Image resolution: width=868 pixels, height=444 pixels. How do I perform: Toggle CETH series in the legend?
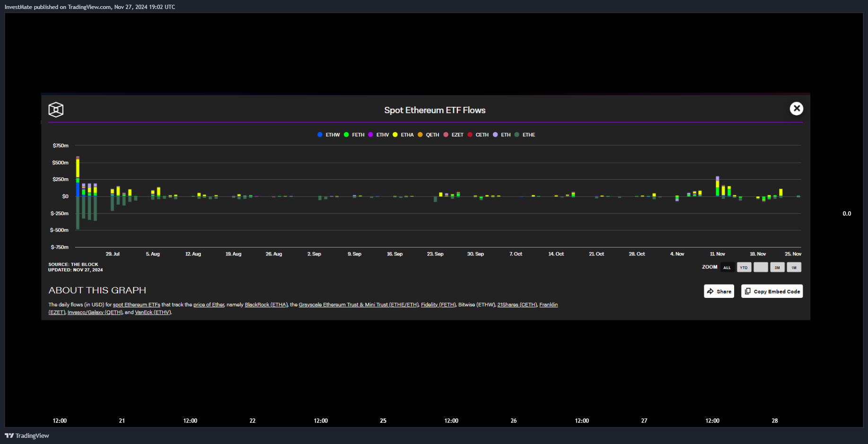coord(478,135)
